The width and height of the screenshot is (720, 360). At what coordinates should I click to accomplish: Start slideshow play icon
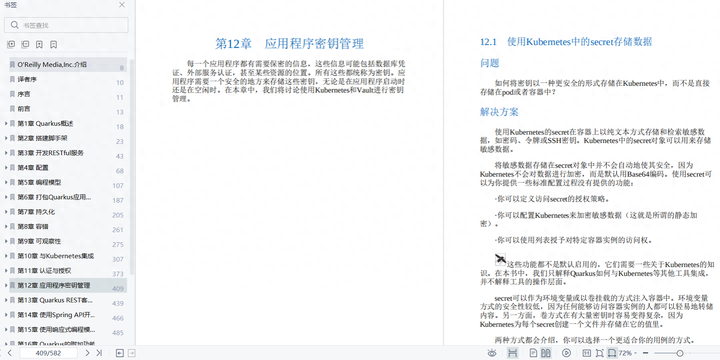point(566,353)
